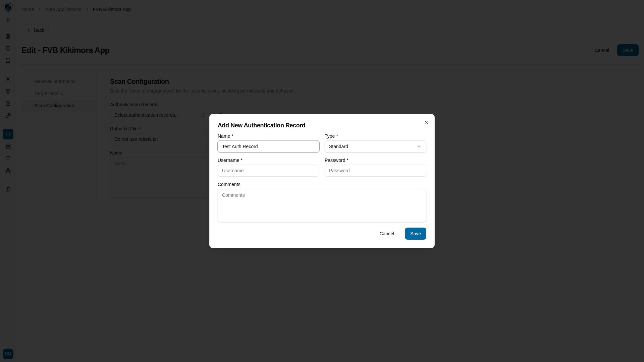
Task: Go to Scan Configuration section
Action: tap(54, 106)
